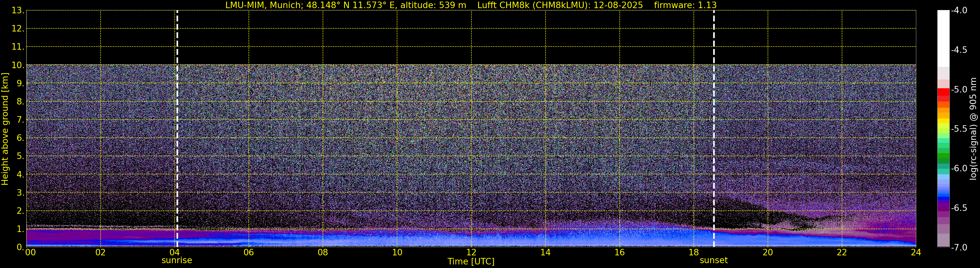980x268 pixels.
Task: Click the '1.' height tick label
Action: pyautogui.click(x=20, y=229)
